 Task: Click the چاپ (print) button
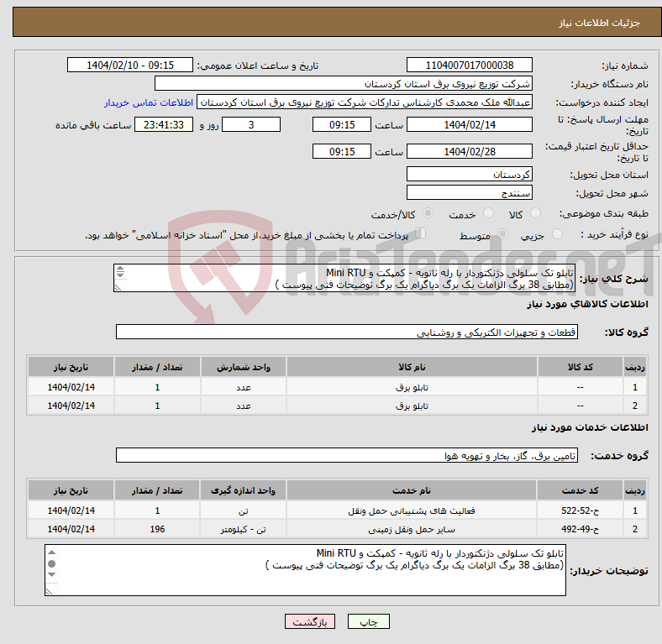368,621
